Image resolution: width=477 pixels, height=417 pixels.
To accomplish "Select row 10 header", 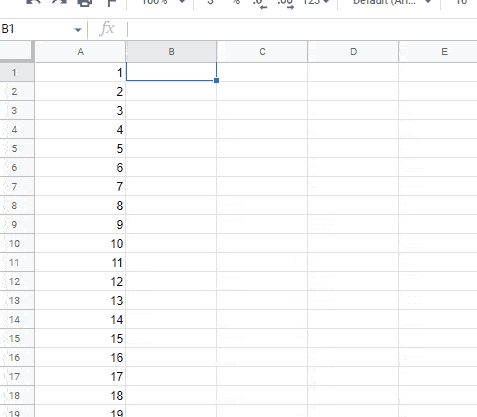I will (x=17, y=243).
